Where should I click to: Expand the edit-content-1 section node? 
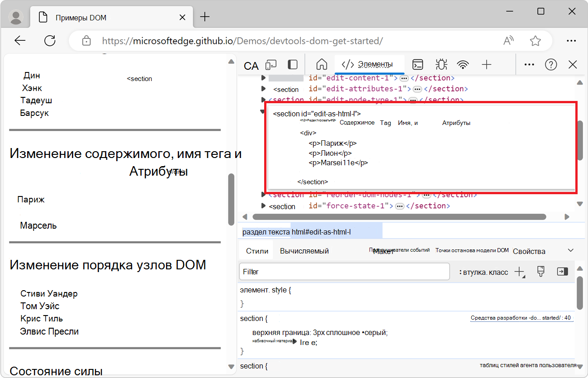(263, 77)
